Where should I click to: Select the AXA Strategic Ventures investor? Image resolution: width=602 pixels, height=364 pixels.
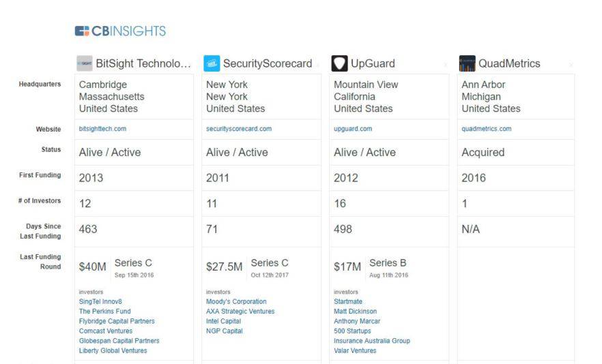pyautogui.click(x=240, y=312)
